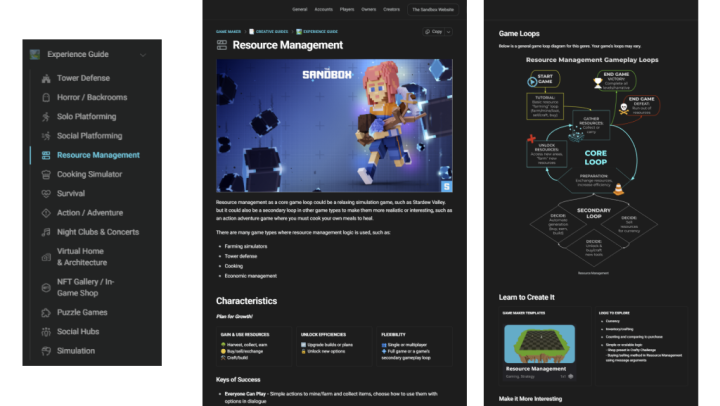Click the Experience Guide breadcrumb icon
This screenshot has width=720, height=406.
(299, 32)
